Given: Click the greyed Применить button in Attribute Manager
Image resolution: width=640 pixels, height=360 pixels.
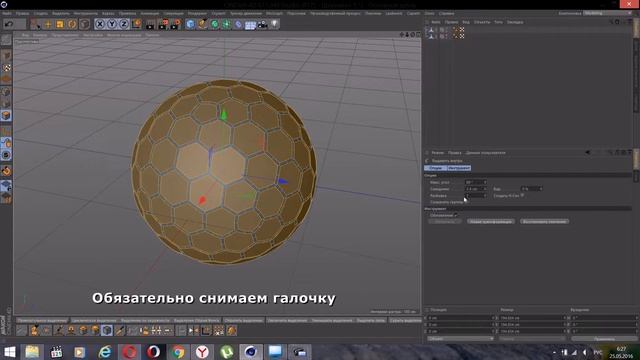Looking at the screenshot, I should pyautogui.click(x=444, y=222).
